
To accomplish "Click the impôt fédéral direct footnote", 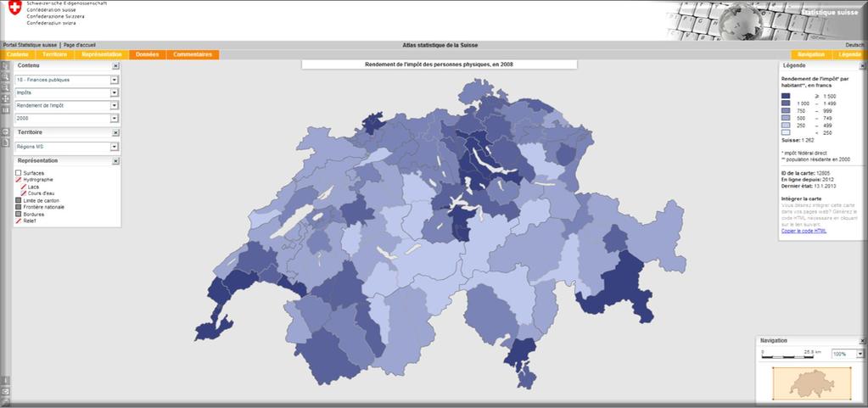I will (x=804, y=152).
